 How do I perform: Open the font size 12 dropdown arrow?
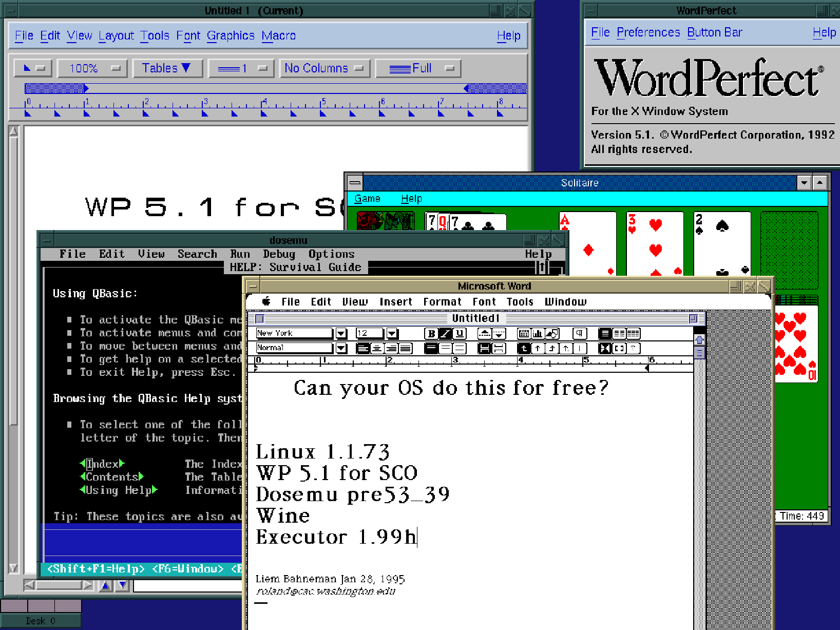pos(392,334)
